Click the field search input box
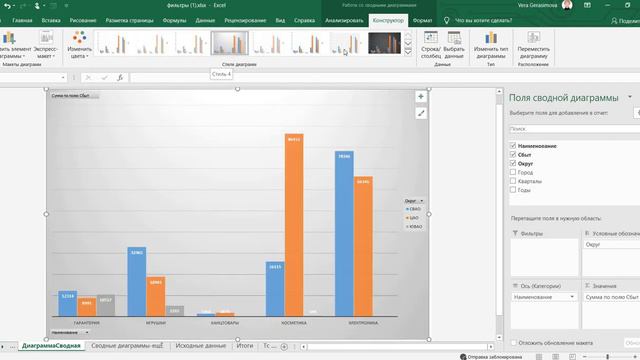This screenshot has height=360, width=640. pyautogui.click(x=574, y=129)
